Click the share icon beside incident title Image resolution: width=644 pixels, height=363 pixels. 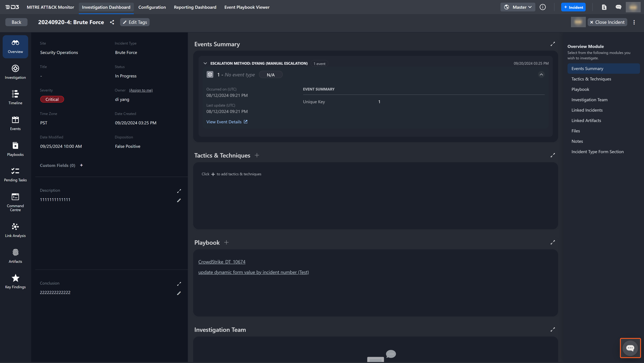(112, 22)
